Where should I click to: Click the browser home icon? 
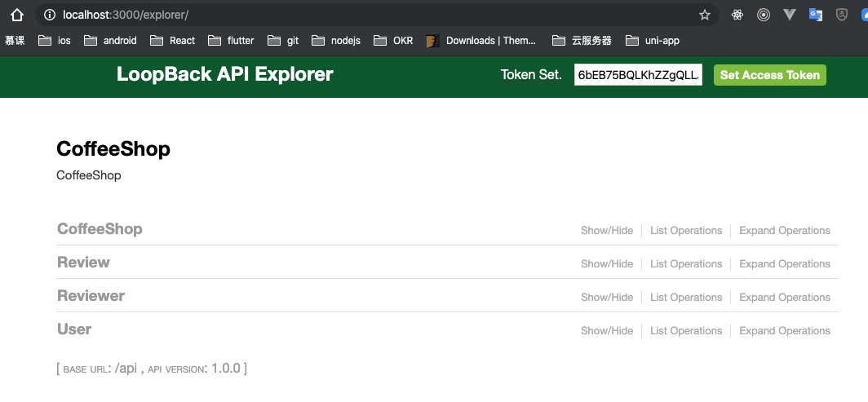[x=17, y=15]
